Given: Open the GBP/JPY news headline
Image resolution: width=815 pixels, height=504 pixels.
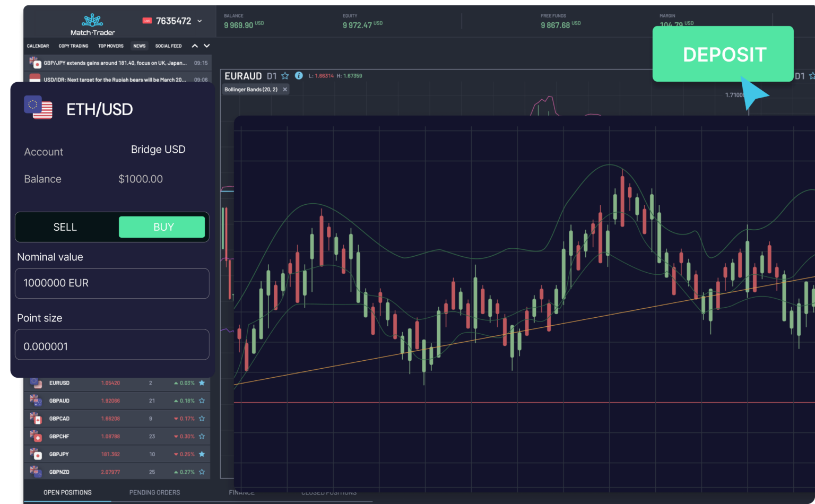Looking at the screenshot, I should click(117, 63).
